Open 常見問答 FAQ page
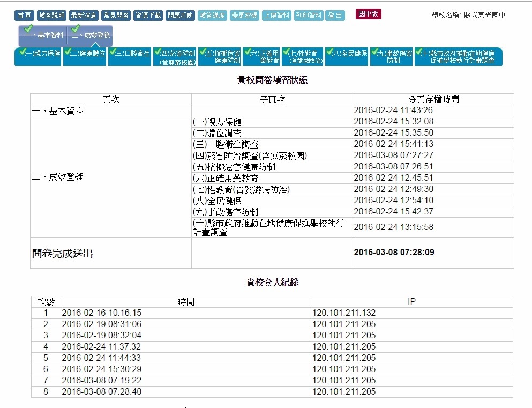The image size is (532, 408). click(116, 16)
